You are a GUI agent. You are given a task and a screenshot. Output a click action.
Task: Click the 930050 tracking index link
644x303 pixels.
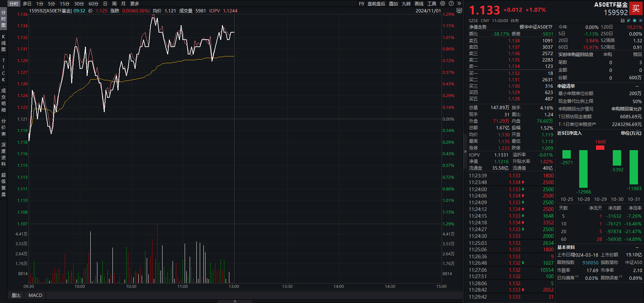click(590, 263)
